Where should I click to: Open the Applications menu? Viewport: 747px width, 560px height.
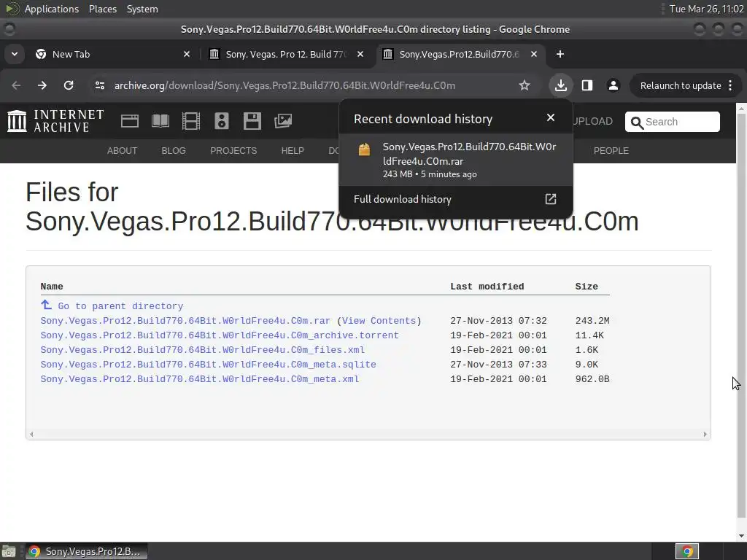(52, 9)
